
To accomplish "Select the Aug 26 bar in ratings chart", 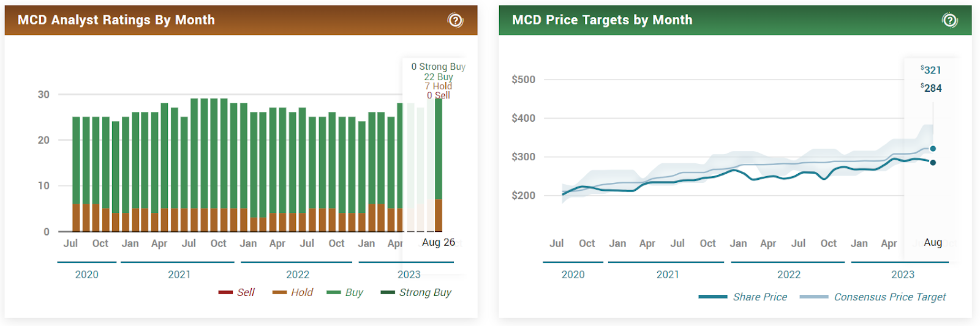I will click(x=439, y=165).
